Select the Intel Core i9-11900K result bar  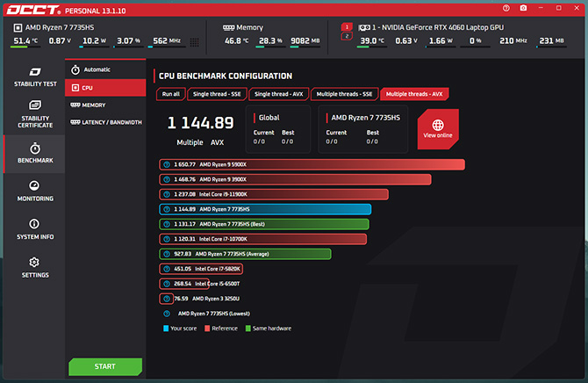274,194
